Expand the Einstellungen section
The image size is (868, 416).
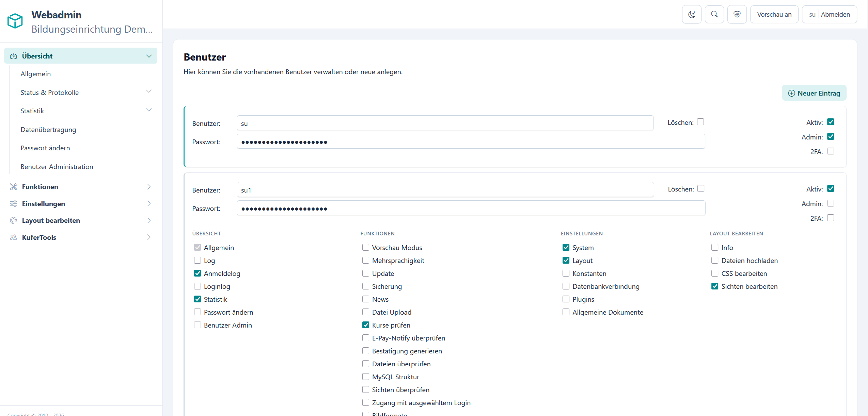(149, 203)
